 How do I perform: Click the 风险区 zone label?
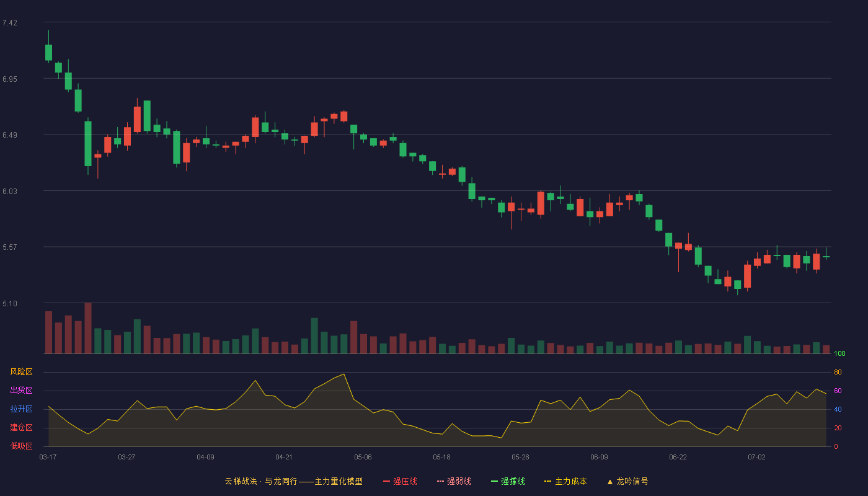[x=21, y=372]
